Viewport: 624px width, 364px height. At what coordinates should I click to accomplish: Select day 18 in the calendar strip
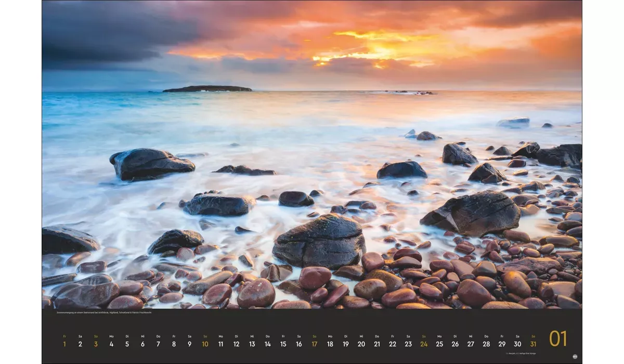click(330, 341)
